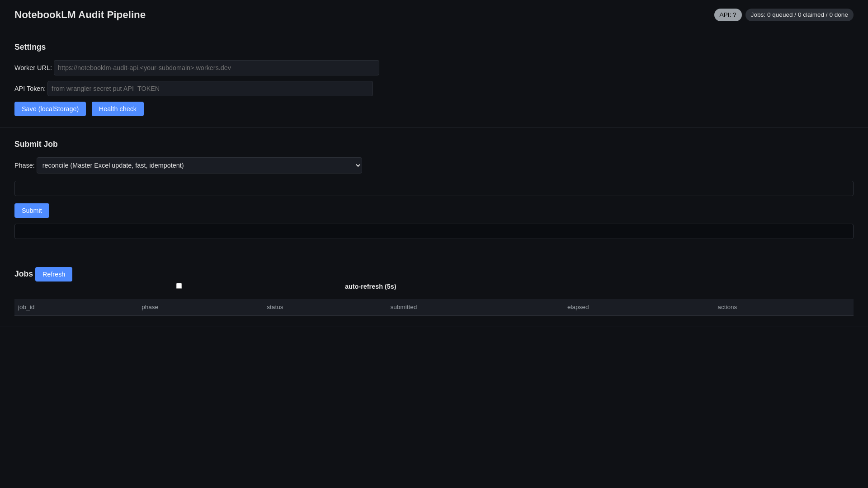Click the API Token: label
The image size is (868, 488).
[30, 89]
